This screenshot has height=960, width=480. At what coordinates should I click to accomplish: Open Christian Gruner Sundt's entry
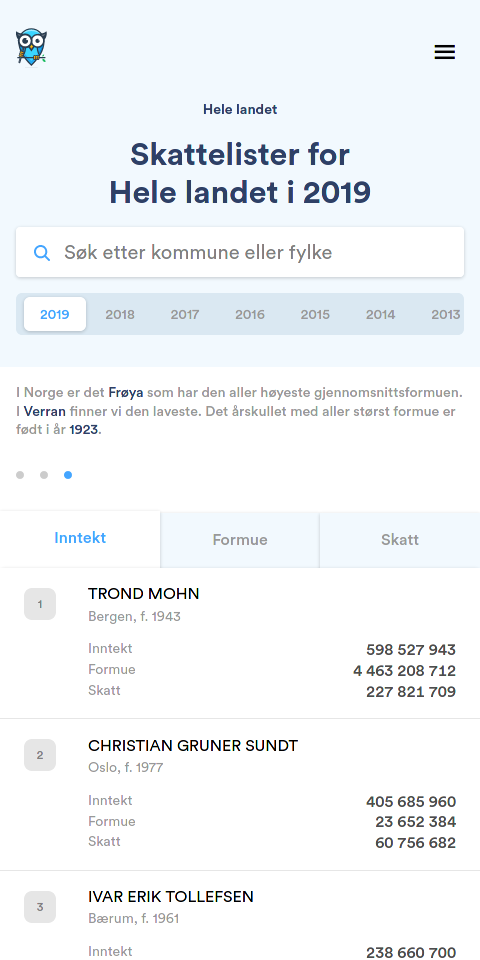(240, 795)
